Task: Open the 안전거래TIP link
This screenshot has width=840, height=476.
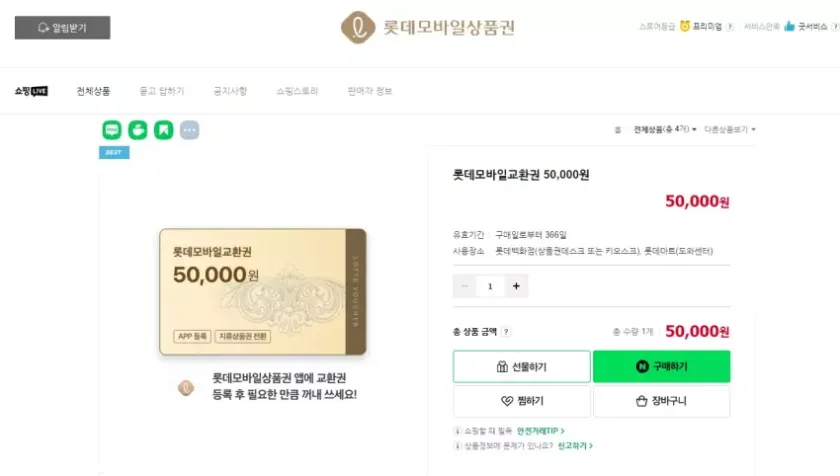Action: [x=541, y=430]
